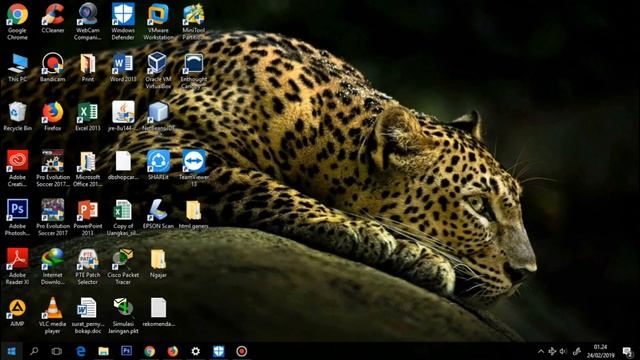The height and width of the screenshot is (360, 640).
Task: Click the pen-shaped tray icon next to the clock
Action: 577,351
